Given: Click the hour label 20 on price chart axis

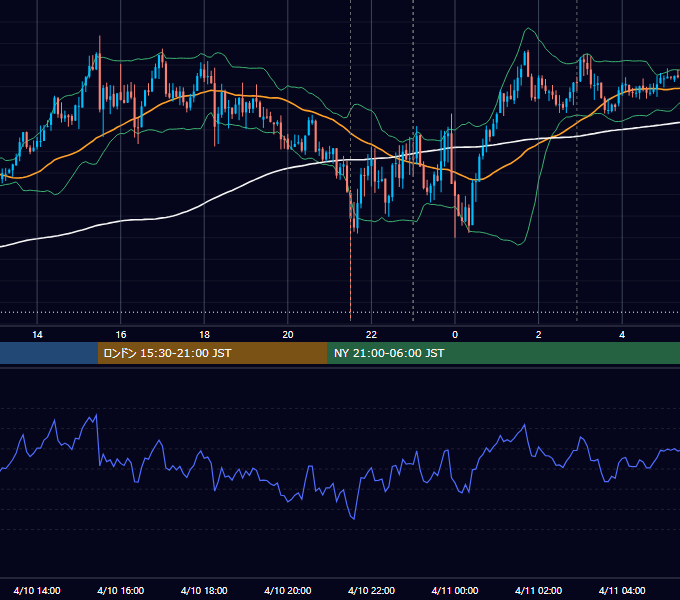Looking at the screenshot, I should coord(288,335).
